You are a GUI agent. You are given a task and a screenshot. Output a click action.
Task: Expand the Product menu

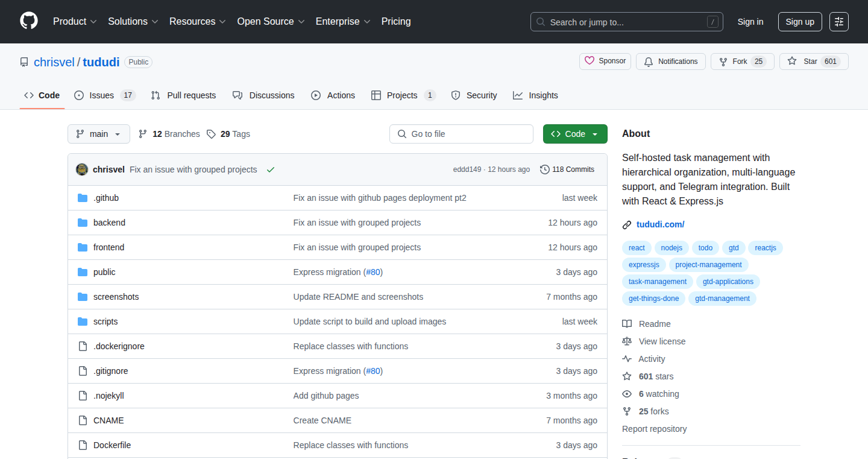coord(75,22)
